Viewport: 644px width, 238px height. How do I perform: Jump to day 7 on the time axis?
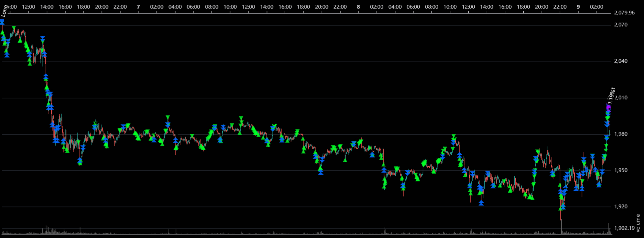[138, 7]
